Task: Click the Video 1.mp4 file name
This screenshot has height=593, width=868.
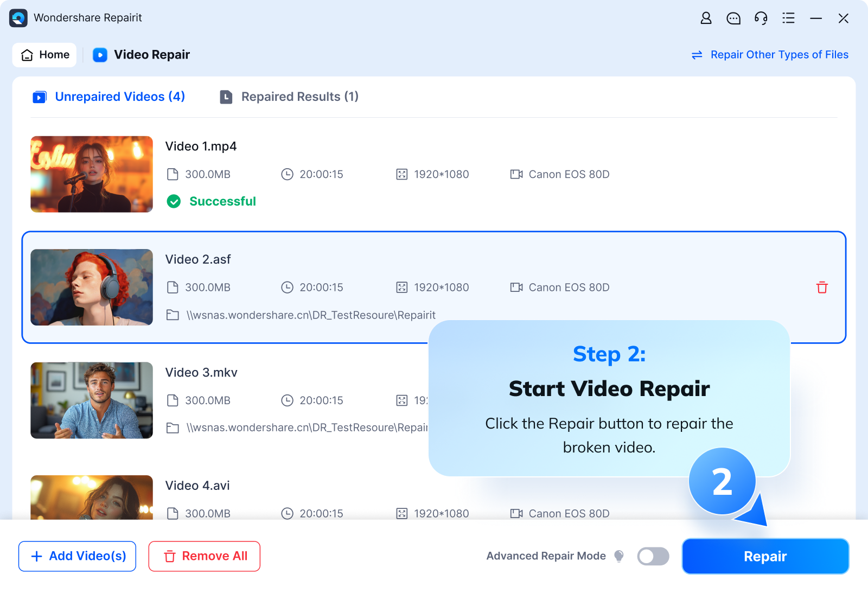Action: coord(201,146)
